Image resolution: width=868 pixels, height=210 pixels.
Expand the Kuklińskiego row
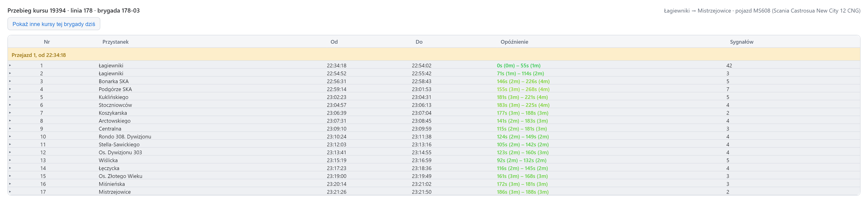10,97
